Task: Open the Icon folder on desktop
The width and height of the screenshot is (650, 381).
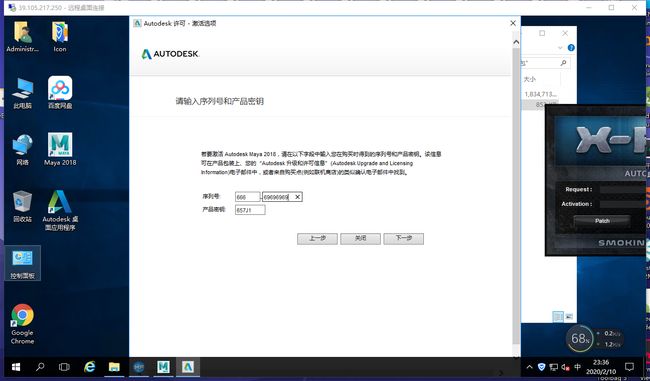Action: [x=60, y=36]
